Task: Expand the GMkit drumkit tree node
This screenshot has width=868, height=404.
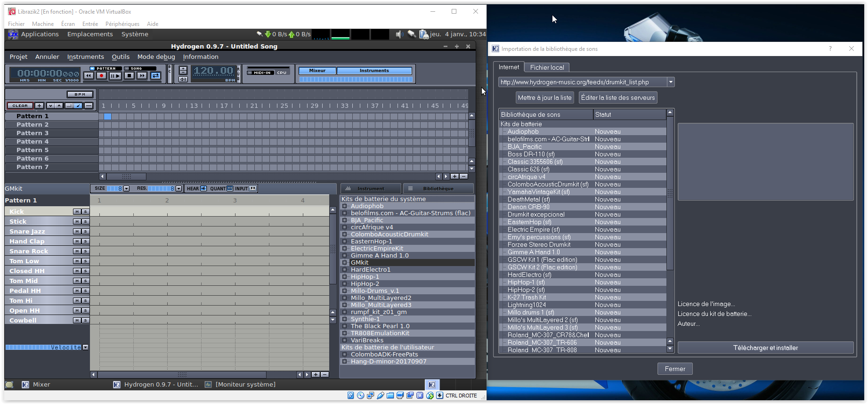Action: (x=345, y=263)
